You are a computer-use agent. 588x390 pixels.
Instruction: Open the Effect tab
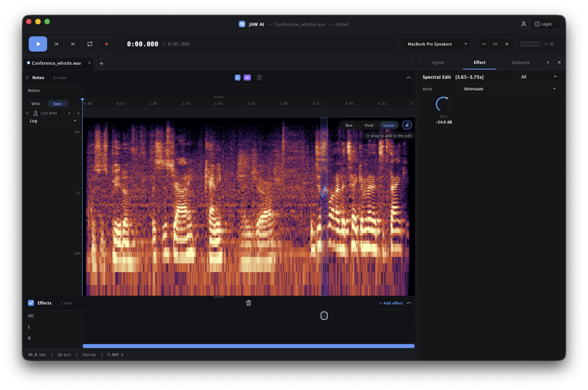tap(479, 62)
